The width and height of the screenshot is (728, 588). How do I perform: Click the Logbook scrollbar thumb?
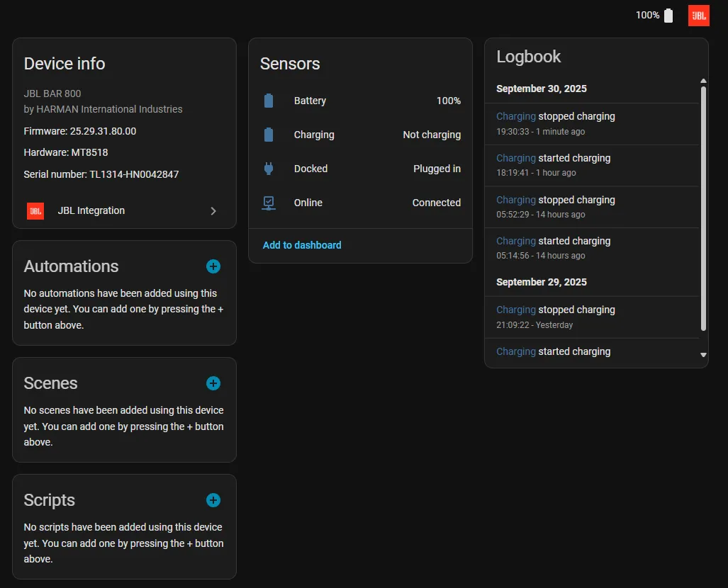(x=703, y=209)
